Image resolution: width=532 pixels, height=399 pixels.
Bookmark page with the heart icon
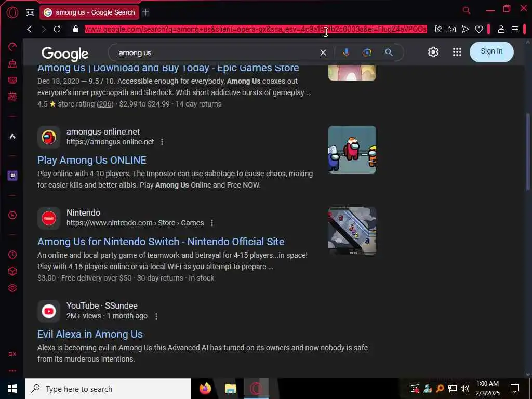(478, 29)
